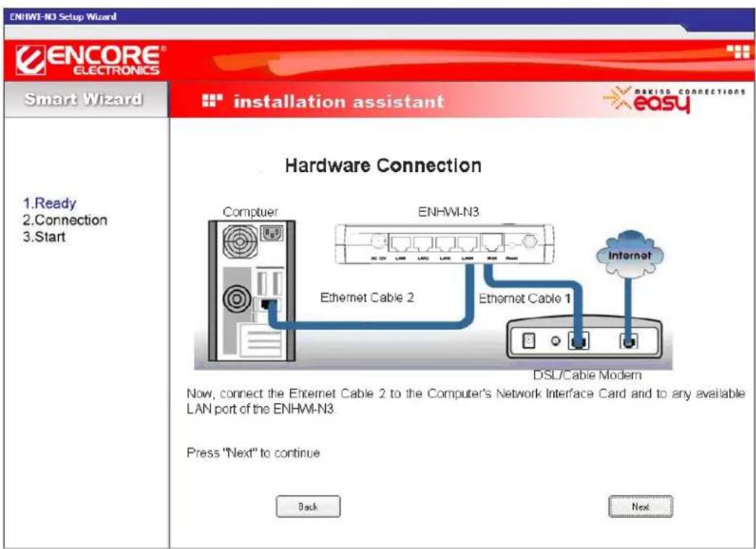Click the grid icon in red banner corner
This screenshot has height=549, width=756.
[x=738, y=51]
